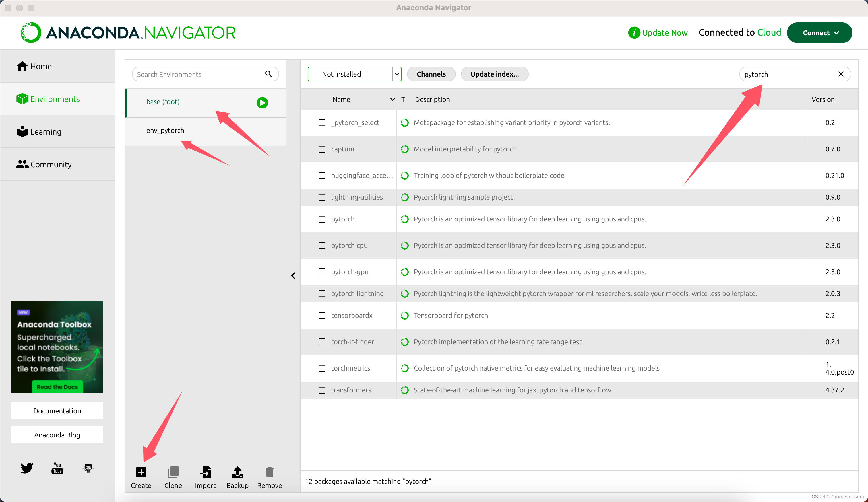This screenshot has width=868, height=502.
Task: Click the Update Now info icon
Action: (634, 33)
